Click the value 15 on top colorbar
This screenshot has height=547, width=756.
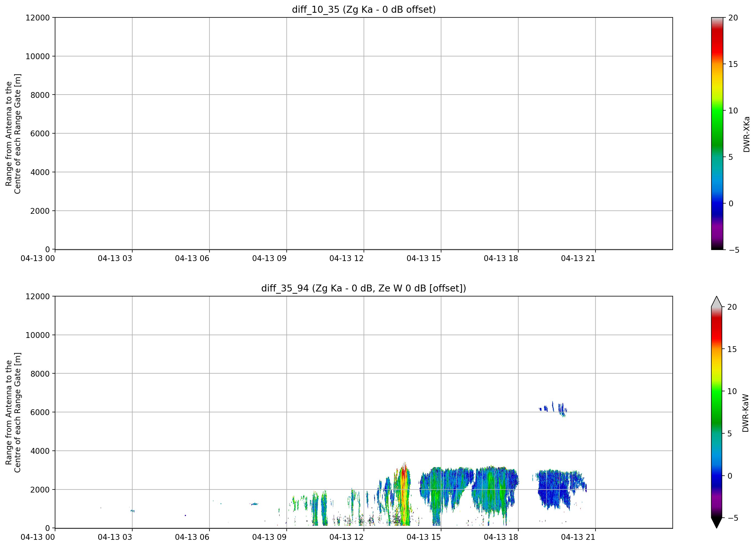[733, 64]
